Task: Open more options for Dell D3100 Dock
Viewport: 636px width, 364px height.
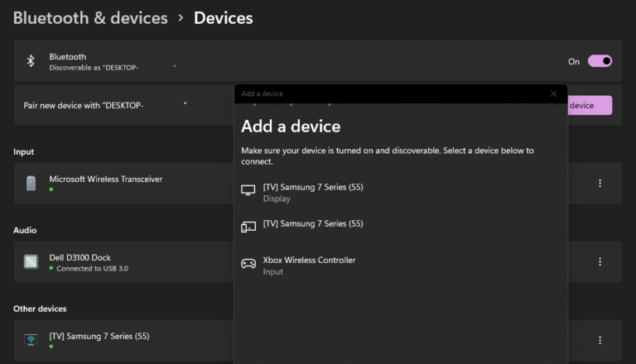Action: pyautogui.click(x=600, y=262)
